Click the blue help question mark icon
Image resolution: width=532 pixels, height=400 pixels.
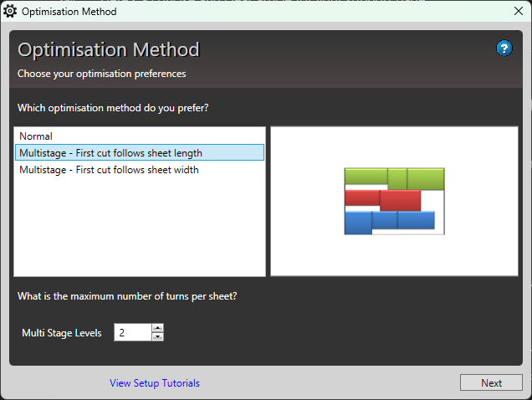tap(504, 49)
